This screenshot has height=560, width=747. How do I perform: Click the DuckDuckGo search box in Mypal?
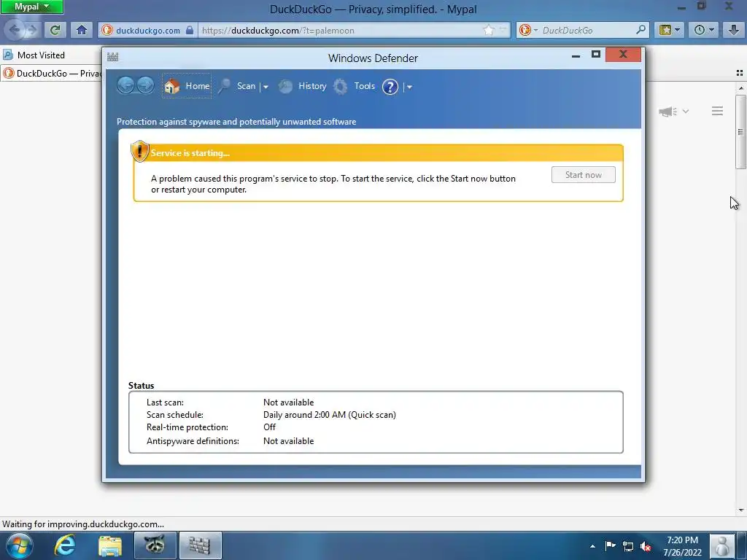(x=587, y=31)
